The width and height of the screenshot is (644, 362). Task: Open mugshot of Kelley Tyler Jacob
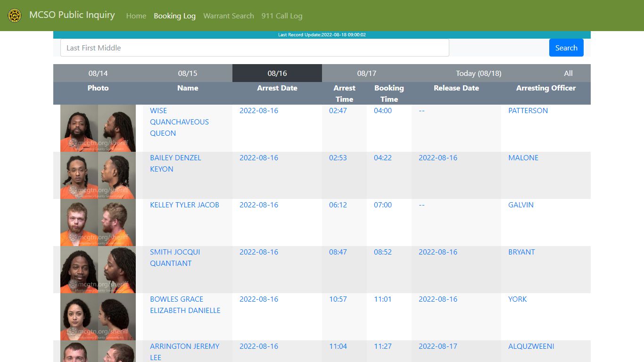coord(98,222)
